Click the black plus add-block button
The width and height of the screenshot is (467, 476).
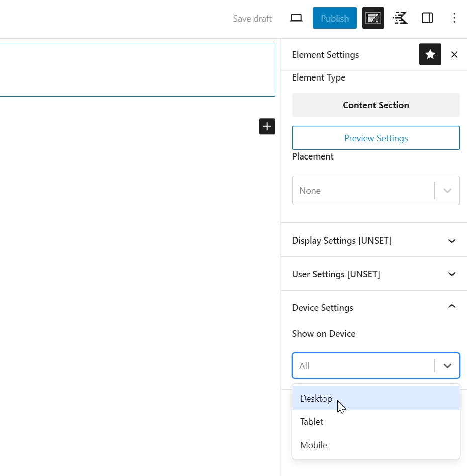point(267,126)
